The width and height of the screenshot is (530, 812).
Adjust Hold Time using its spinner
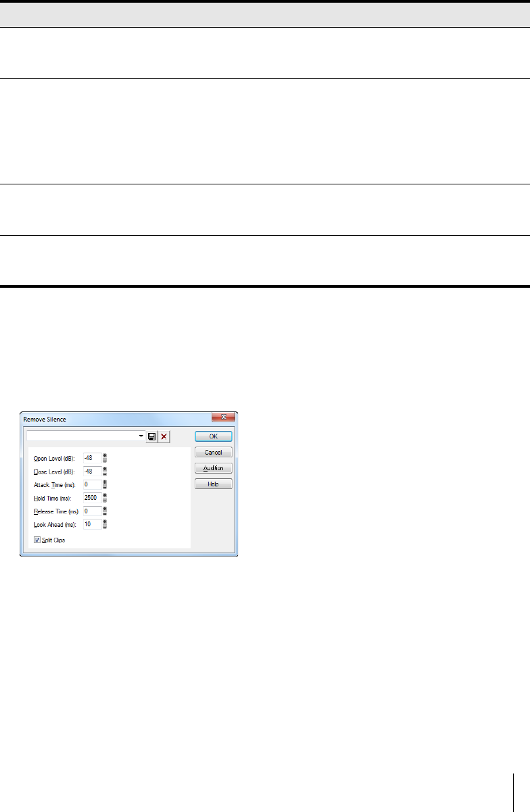(x=105, y=497)
